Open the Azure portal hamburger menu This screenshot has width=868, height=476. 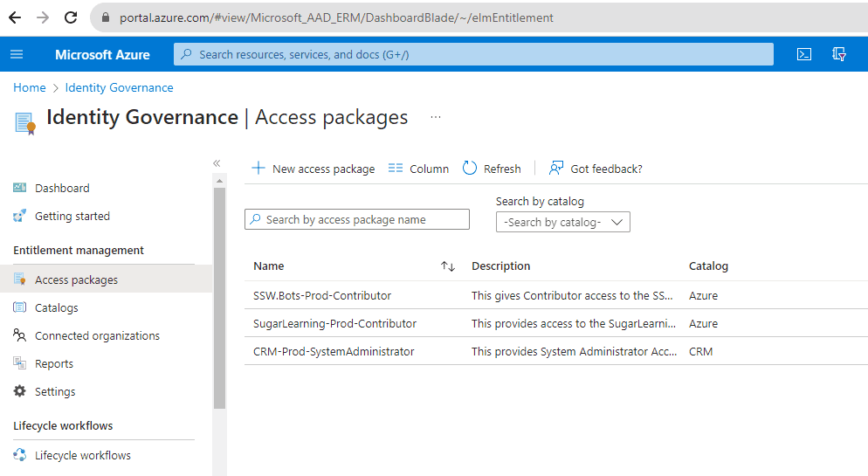coord(17,54)
